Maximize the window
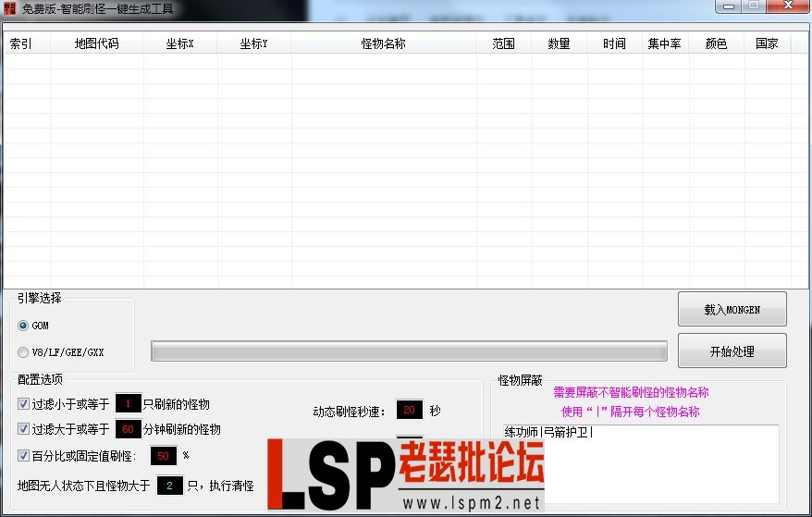Screen dimensions: 812x517 coord(754,6)
